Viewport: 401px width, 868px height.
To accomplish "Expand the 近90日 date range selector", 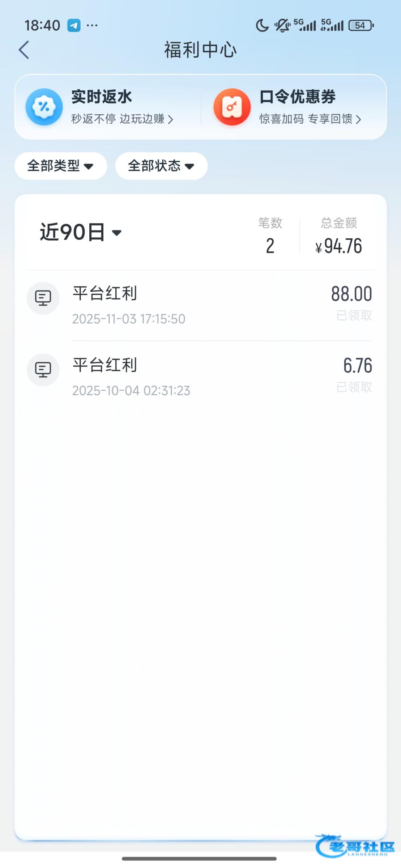I will pos(81,232).
